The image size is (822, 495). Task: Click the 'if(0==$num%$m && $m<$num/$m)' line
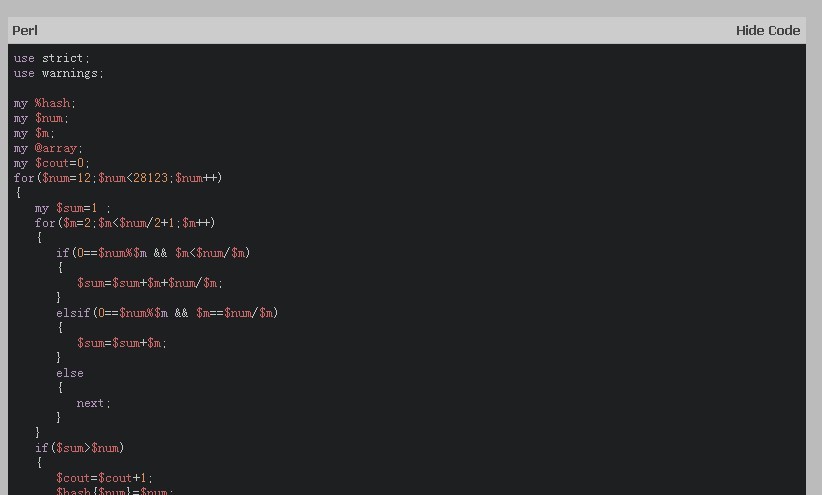coord(153,253)
